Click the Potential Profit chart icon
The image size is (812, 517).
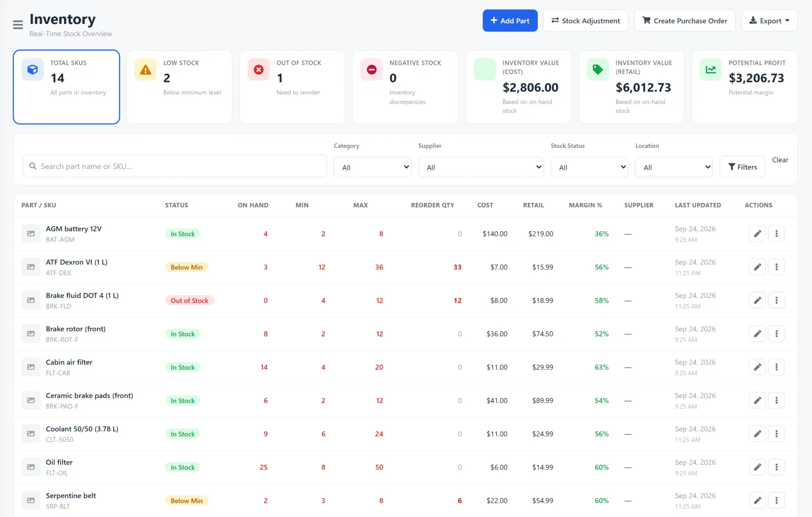click(711, 70)
